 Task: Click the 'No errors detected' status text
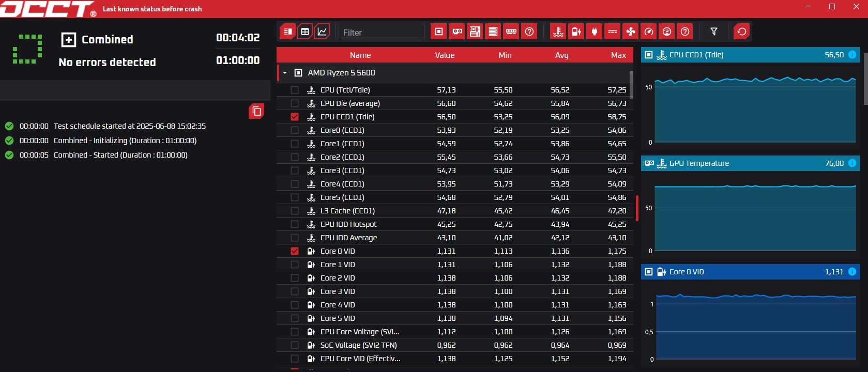(107, 62)
